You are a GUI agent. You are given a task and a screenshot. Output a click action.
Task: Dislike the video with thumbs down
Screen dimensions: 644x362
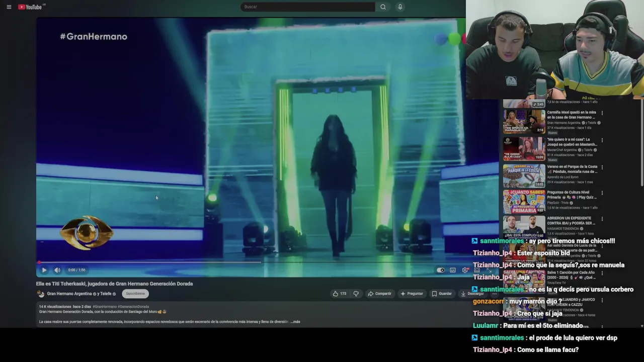coord(356,294)
